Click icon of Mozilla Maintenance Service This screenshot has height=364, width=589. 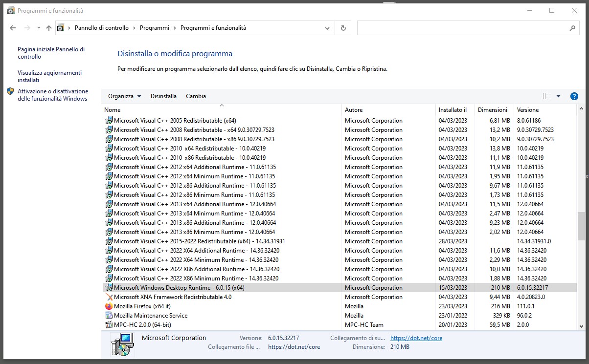pyautogui.click(x=109, y=316)
